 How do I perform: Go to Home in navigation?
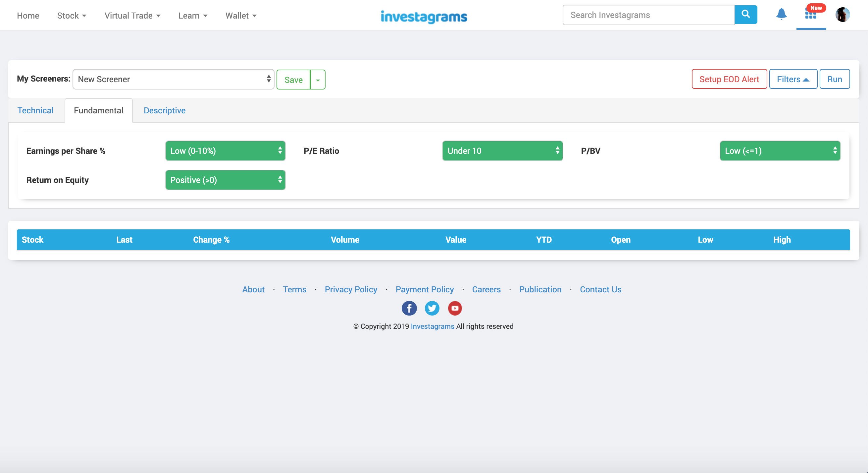(28, 16)
